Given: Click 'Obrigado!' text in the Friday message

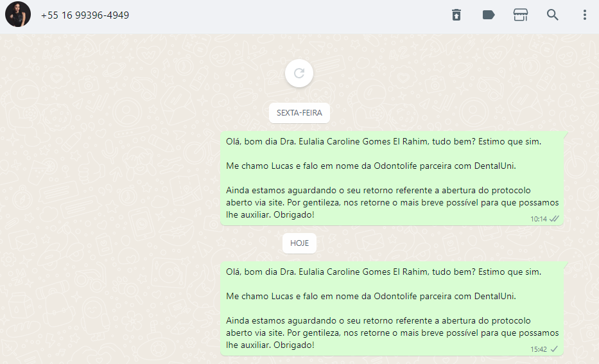Looking at the screenshot, I should [x=294, y=214].
